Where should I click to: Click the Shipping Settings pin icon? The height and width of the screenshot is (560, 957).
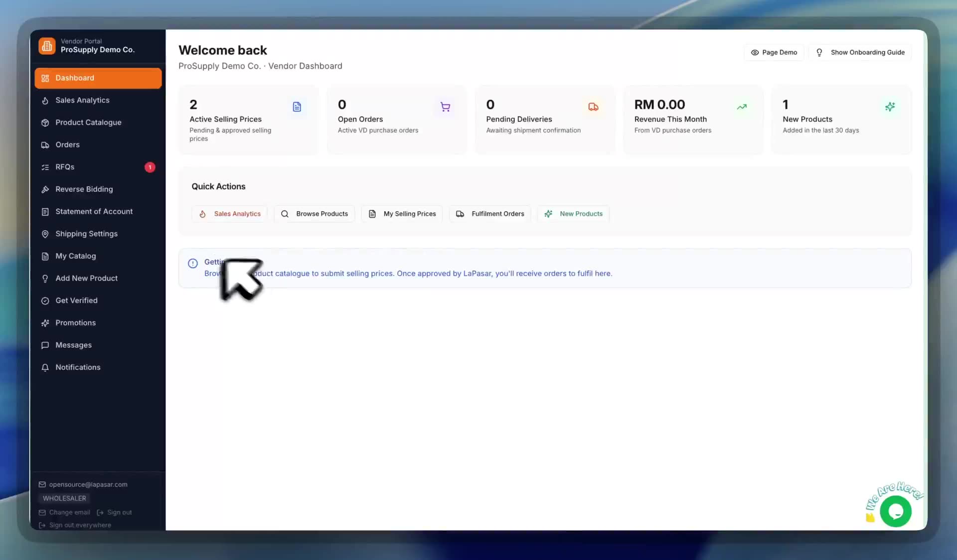click(x=45, y=234)
